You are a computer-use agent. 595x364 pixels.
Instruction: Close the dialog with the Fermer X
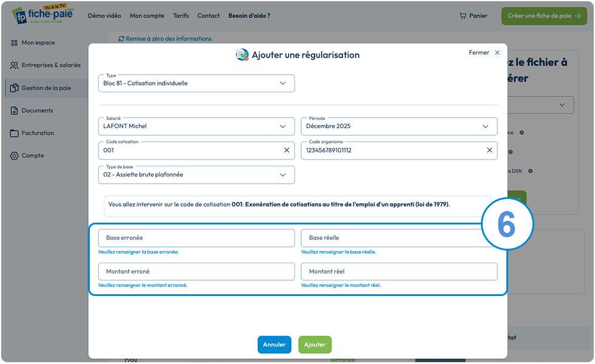pyautogui.click(x=497, y=53)
